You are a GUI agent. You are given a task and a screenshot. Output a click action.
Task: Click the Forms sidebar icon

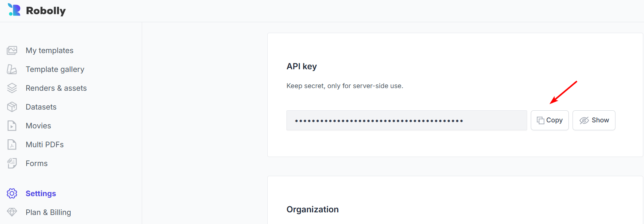click(12, 163)
